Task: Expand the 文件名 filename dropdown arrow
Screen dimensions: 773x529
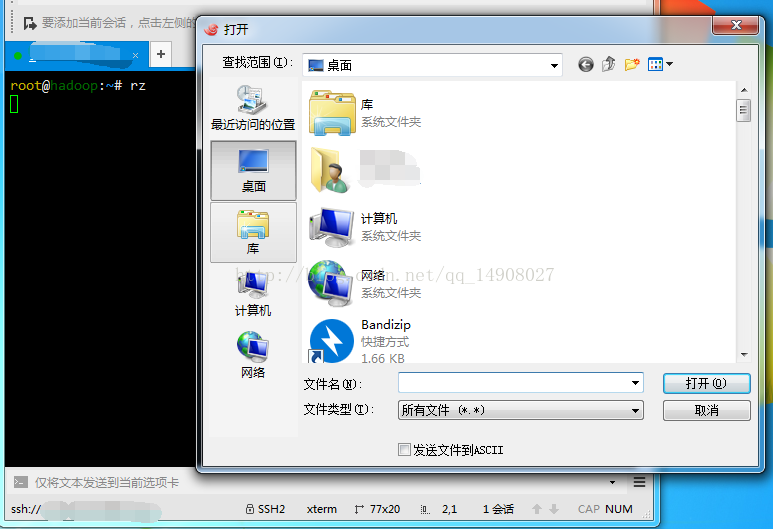Action: pyautogui.click(x=635, y=383)
